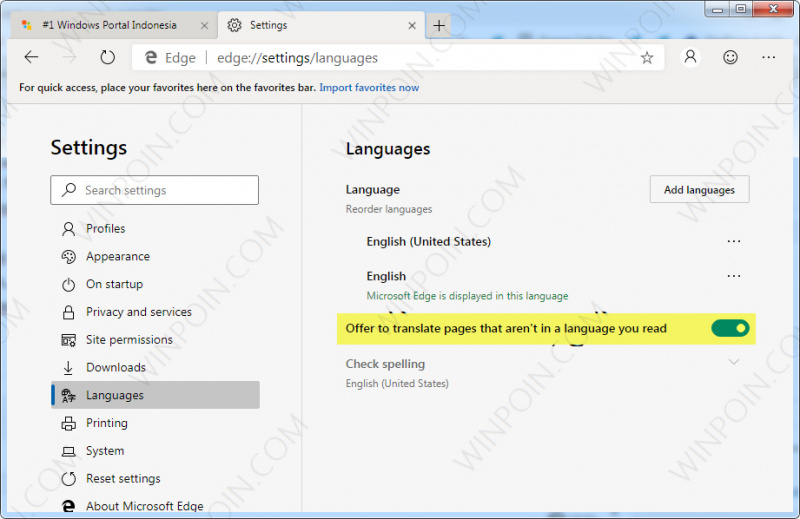This screenshot has width=800, height=519.
Task: Select Languages in the settings sidebar
Action: (x=155, y=395)
